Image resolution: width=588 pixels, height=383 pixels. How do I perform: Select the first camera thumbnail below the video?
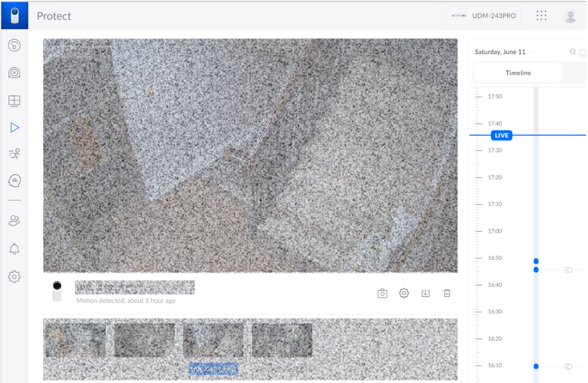click(x=75, y=340)
